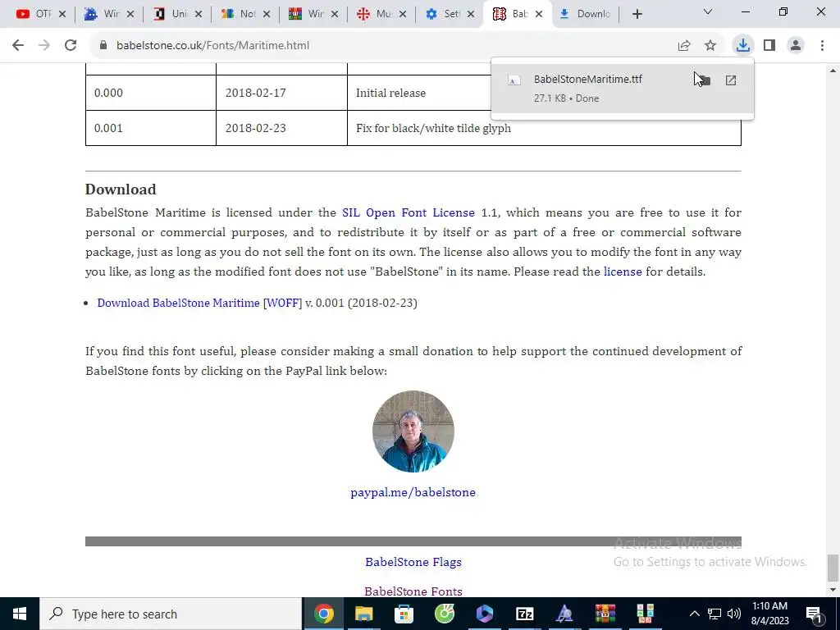Open paypal.me/babelstone link
Screen dimensions: 840x630
click(413, 492)
